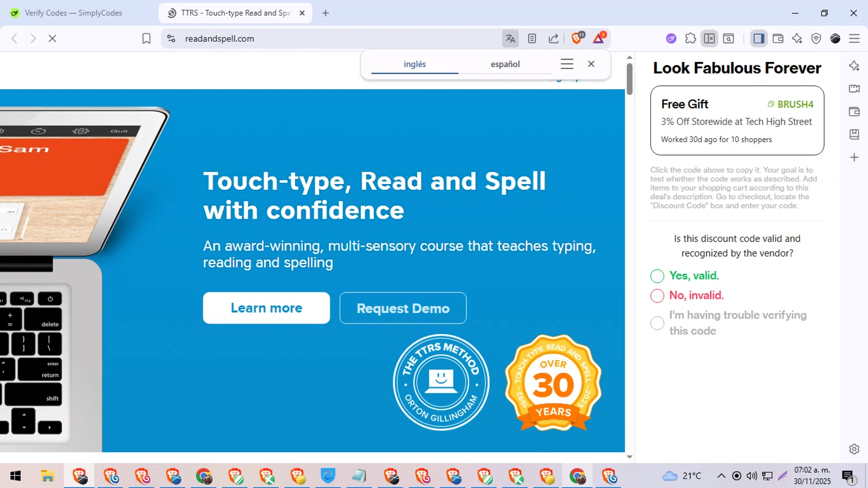Copy the BRUSH4 coupon code

[790, 104]
